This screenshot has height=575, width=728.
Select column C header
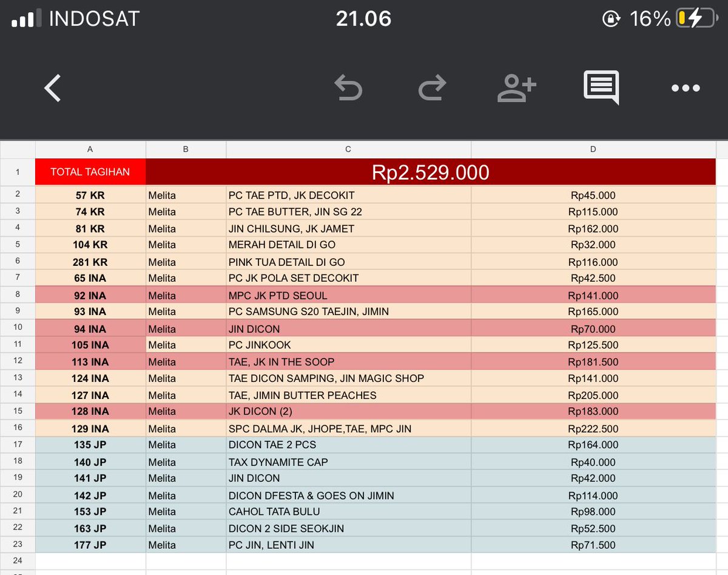pos(349,149)
